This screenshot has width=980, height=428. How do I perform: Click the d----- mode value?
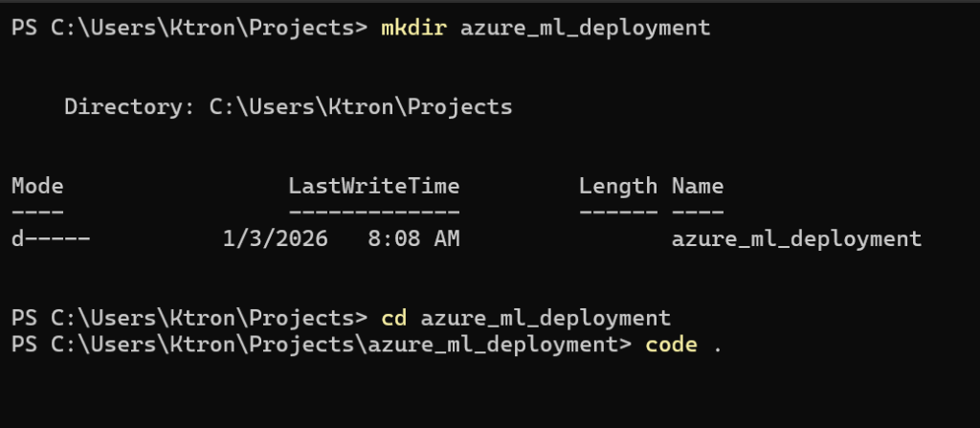coord(51,238)
